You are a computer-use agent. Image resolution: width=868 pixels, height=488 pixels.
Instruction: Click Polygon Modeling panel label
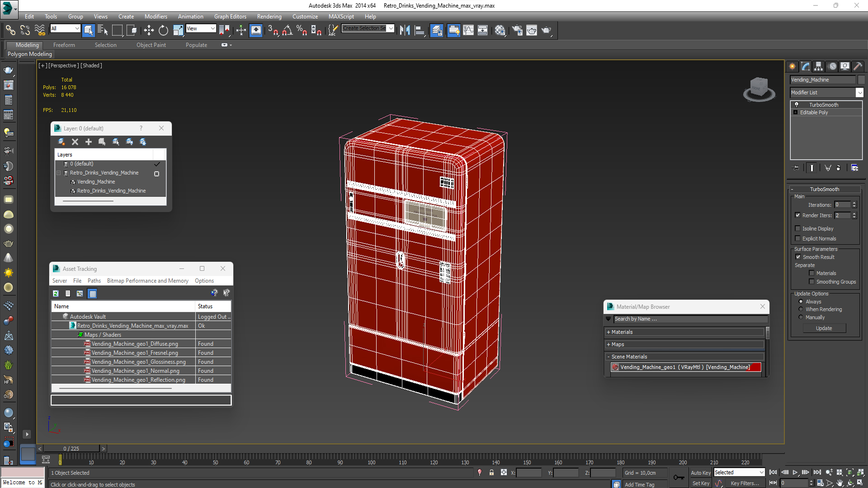coord(30,54)
